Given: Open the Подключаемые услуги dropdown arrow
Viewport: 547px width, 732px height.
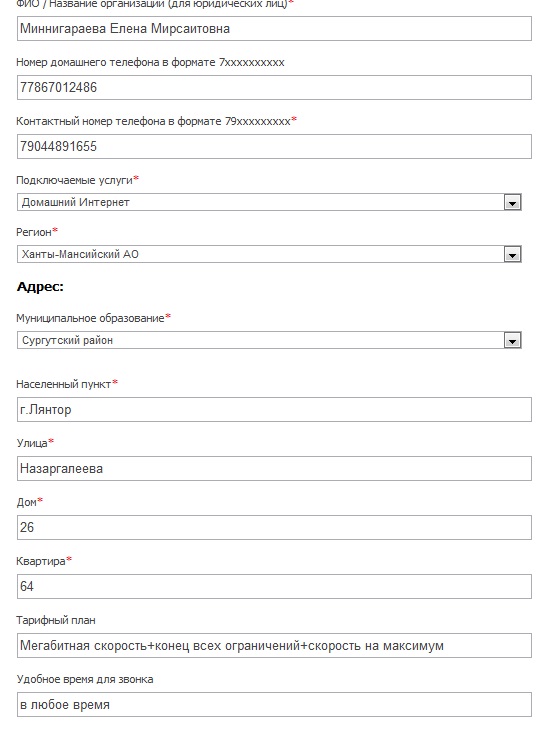Looking at the screenshot, I should coord(512,203).
